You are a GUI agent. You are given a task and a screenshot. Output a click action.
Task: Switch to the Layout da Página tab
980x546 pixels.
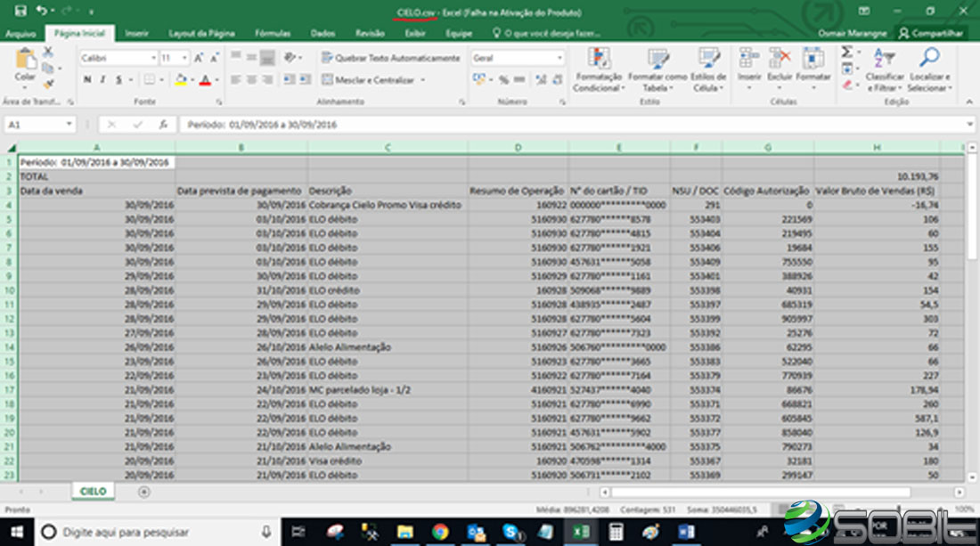[201, 33]
